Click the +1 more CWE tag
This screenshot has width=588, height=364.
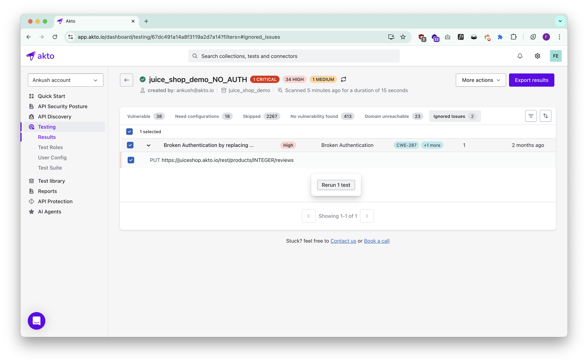point(432,145)
